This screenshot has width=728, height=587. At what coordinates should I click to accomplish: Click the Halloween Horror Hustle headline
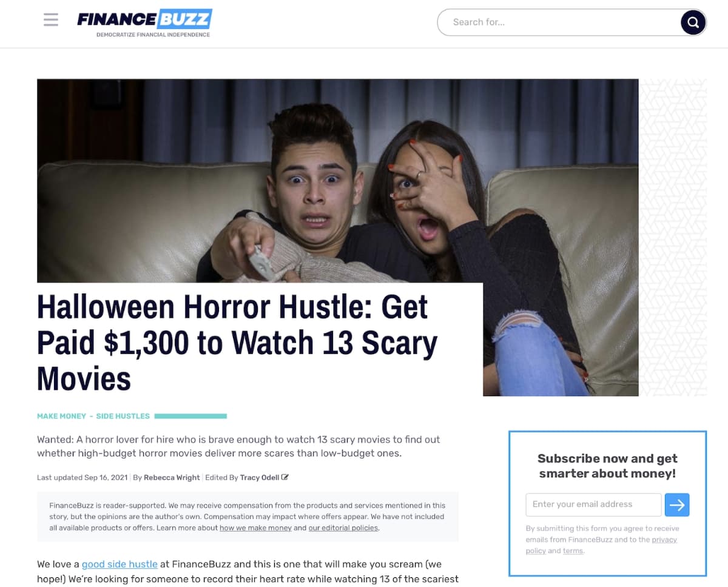237,343
